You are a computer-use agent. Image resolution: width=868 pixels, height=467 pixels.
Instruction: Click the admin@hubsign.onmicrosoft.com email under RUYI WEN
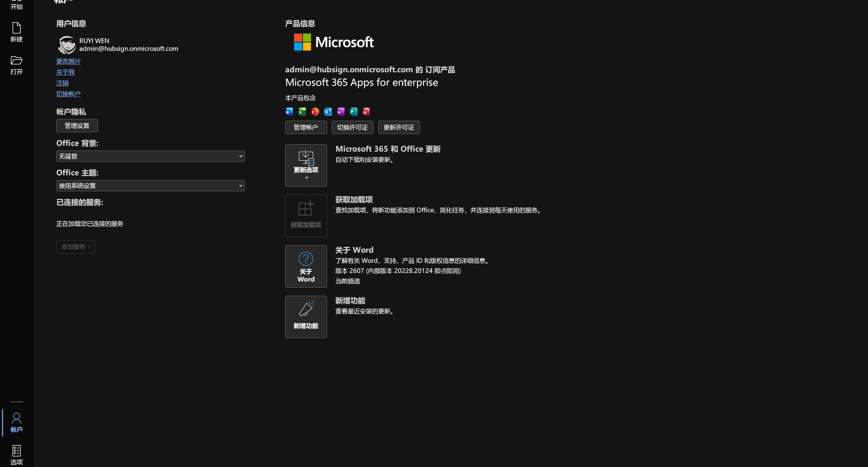click(x=129, y=49)
